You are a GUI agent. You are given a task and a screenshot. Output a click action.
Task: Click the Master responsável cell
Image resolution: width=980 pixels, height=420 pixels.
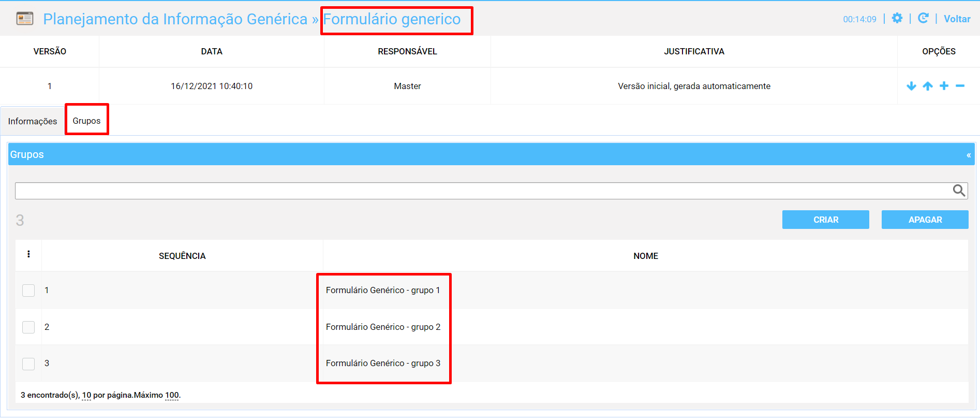[407, 86]
